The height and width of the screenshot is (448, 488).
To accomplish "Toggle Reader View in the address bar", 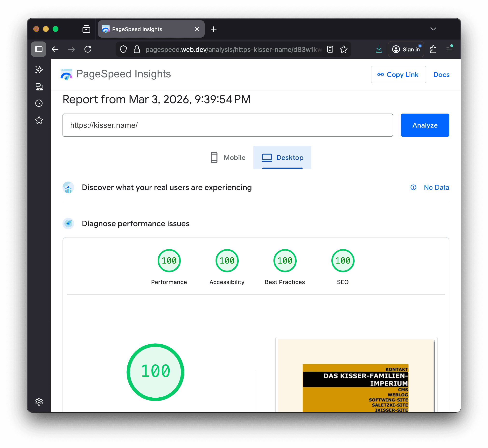I will click(x=330, y=49).
